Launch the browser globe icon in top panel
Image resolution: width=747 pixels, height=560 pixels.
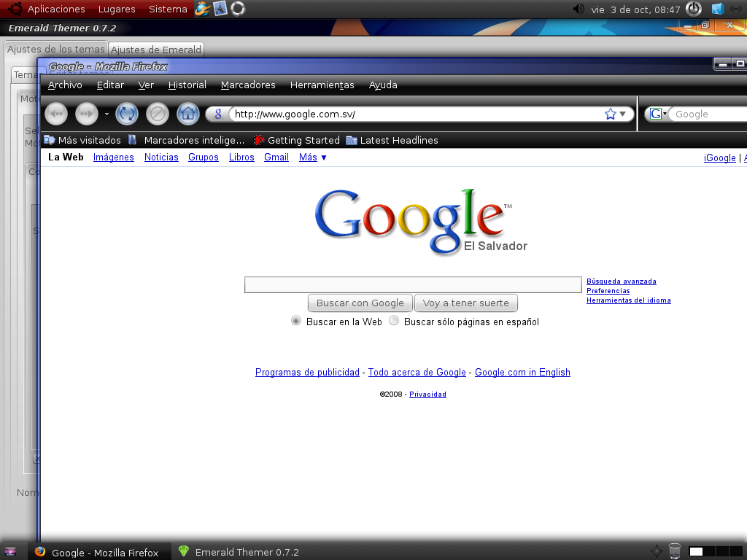(203, 9)
